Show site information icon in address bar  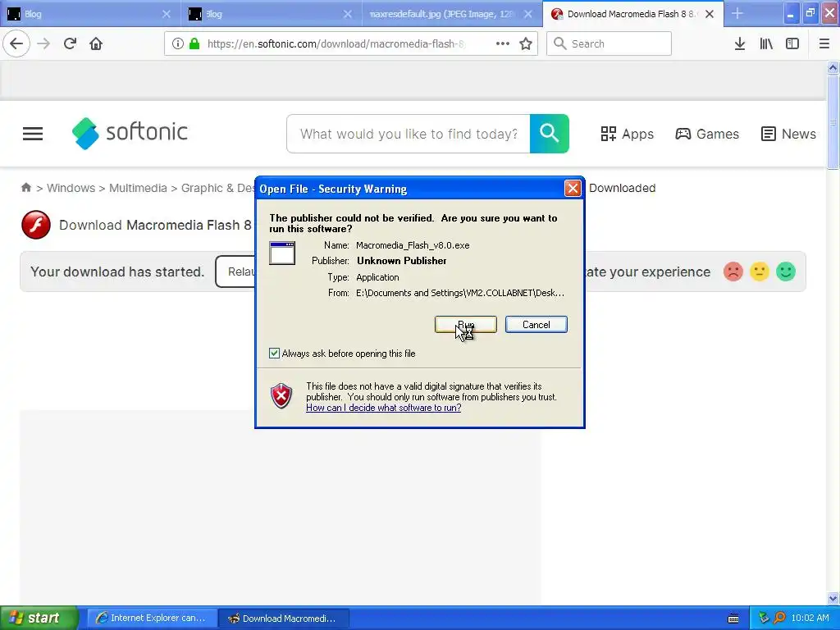[178, 43]
